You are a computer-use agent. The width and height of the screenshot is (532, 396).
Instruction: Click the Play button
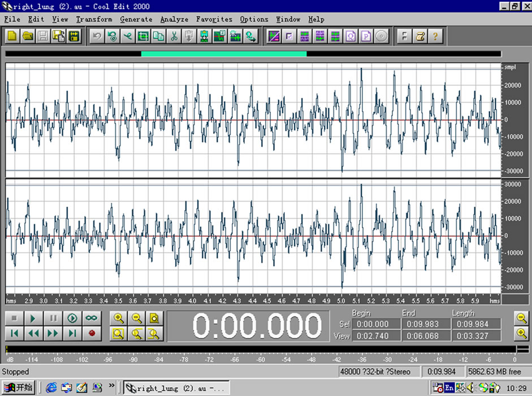(x=33, y=318)
